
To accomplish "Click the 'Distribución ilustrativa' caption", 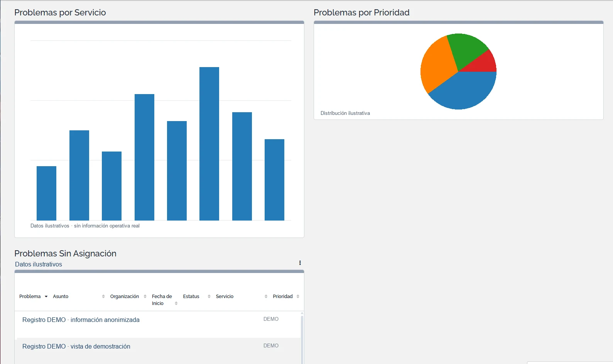I will click(x=345, y=113).
